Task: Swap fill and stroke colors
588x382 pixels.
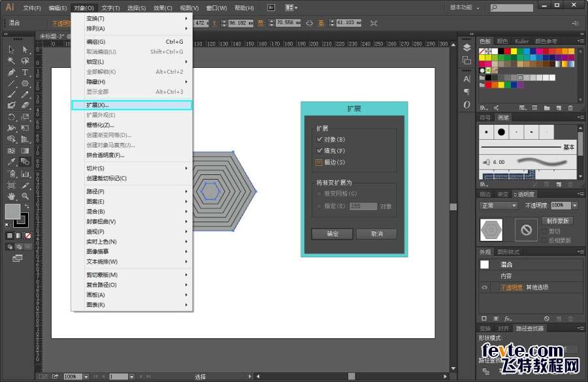Action: pos(27,206)
